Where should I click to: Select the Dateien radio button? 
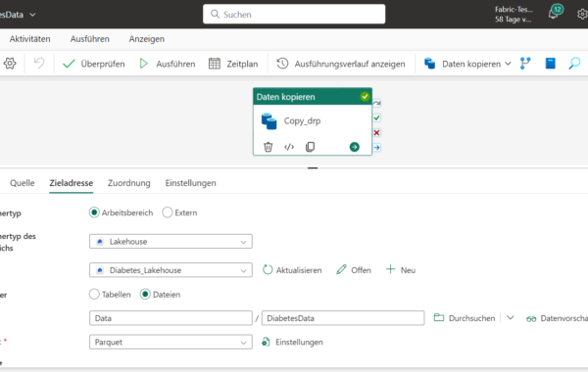tap(145, 294)
